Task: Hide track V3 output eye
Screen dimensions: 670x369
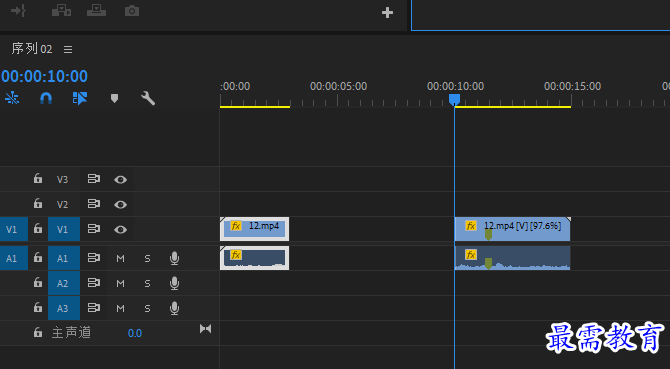Action: coord(120,179)
